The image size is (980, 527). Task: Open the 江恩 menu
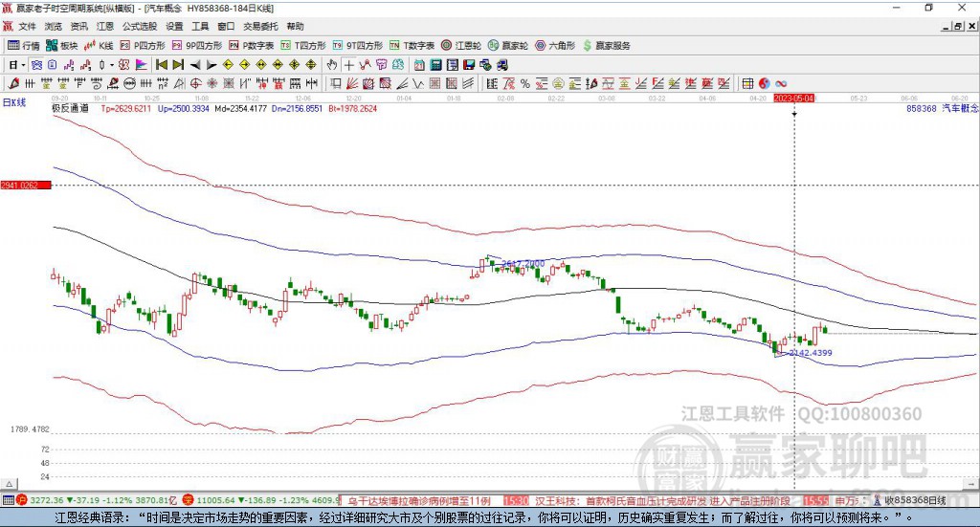(105, 26)
